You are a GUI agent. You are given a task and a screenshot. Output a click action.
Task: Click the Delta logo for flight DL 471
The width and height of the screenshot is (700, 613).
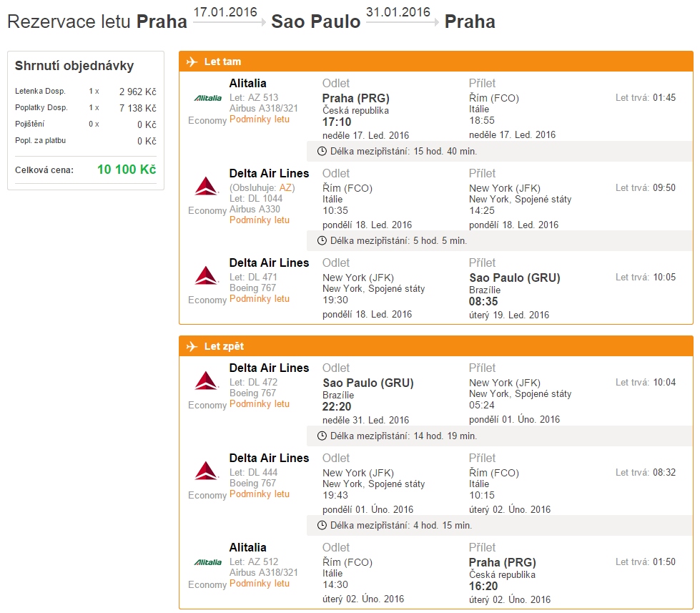pos(206,275)
